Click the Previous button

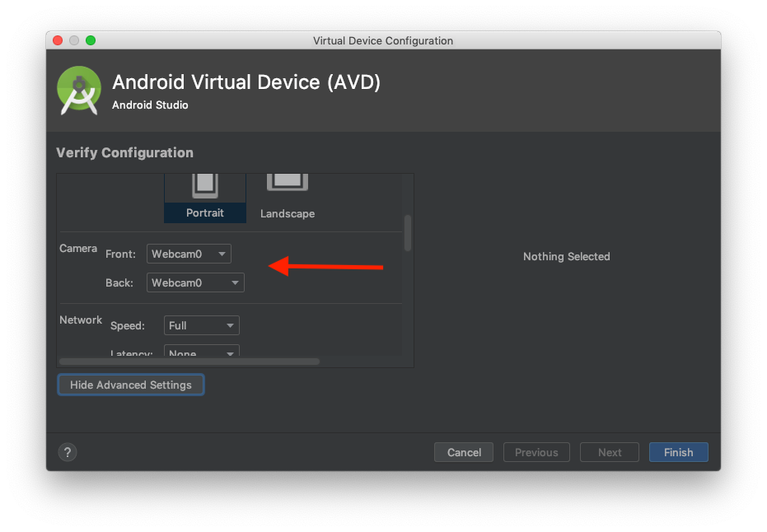536,452
